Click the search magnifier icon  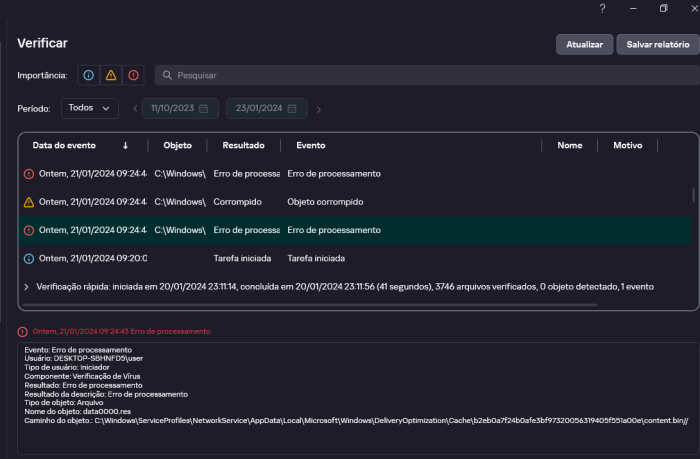point(167,76)
